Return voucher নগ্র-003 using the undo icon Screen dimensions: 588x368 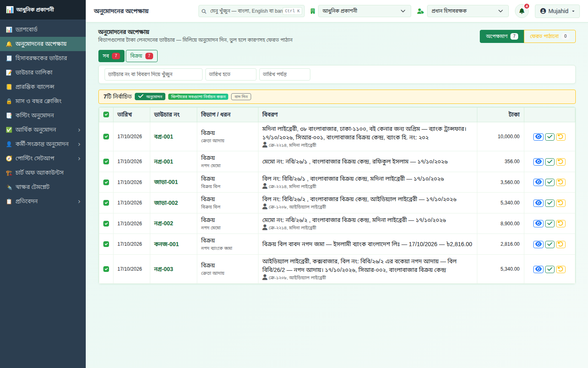point(561,269)
